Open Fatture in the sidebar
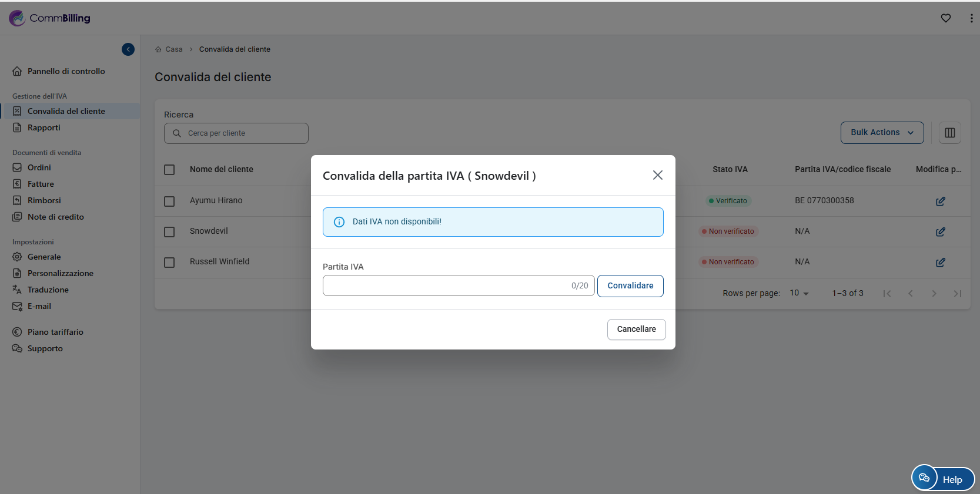The width and height of the screenshot is (980, 494). (x=41, y=184)
